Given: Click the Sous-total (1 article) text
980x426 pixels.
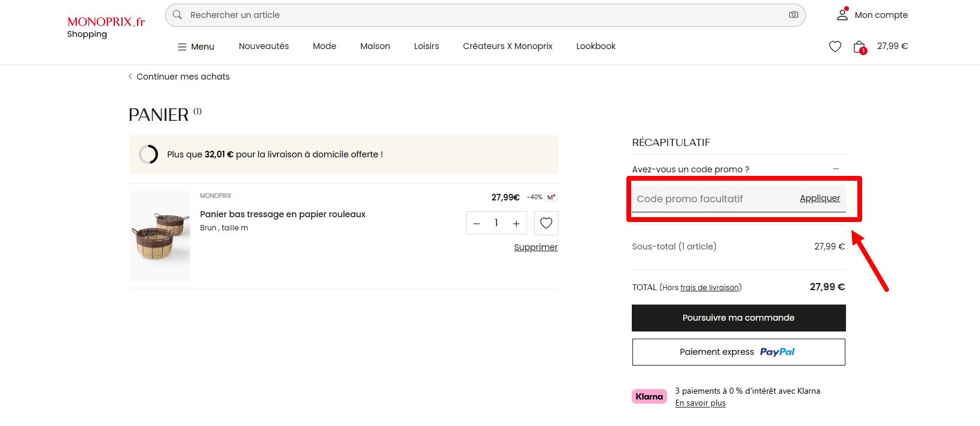Looking at the screenshot, I should 674,247.
